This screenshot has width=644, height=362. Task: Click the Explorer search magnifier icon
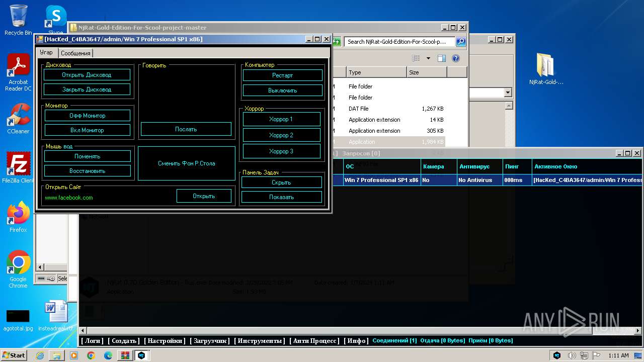(x=461, y=42)
